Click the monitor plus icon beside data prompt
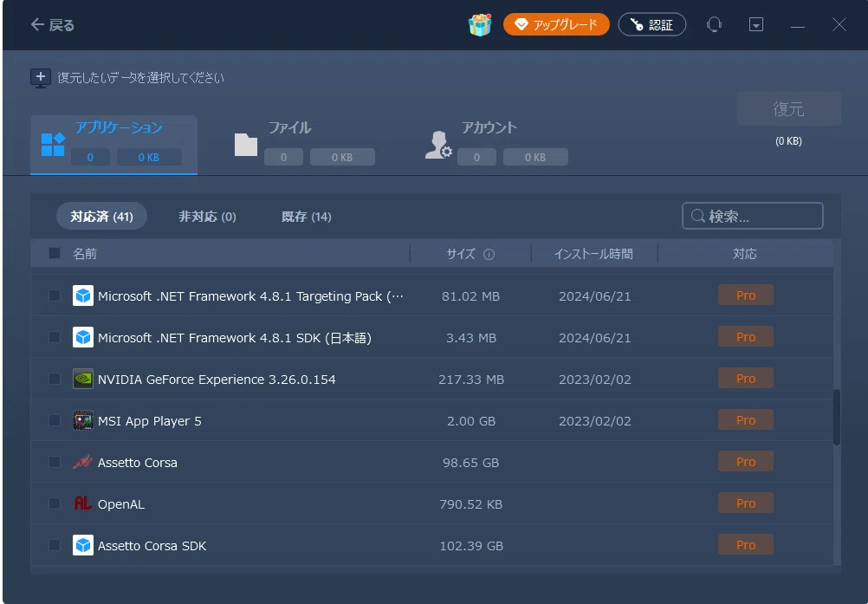Image resolution: width=868 pixels, height=604 pixels. (41, 78)
